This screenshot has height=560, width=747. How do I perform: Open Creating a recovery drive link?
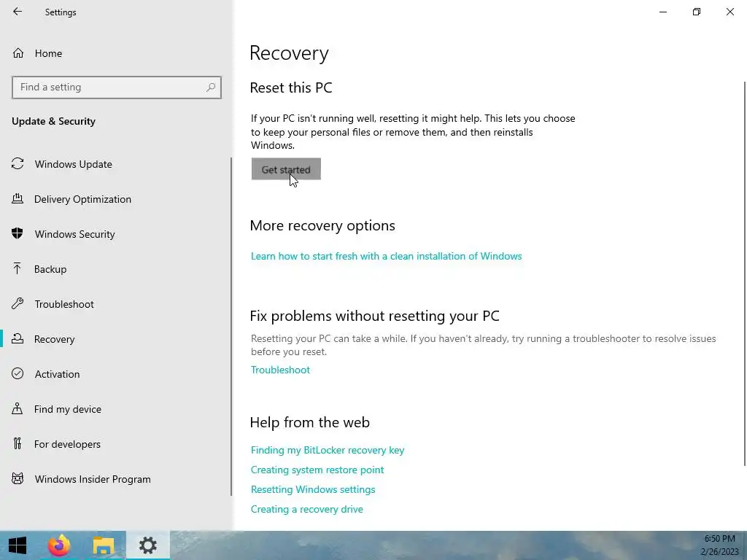click(x=307, y=509)
